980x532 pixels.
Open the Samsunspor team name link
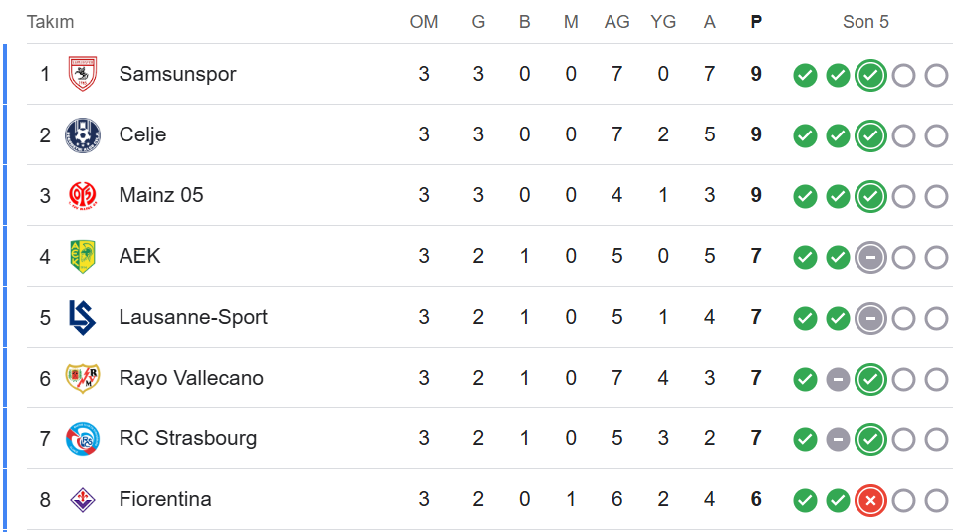[177, 74]
